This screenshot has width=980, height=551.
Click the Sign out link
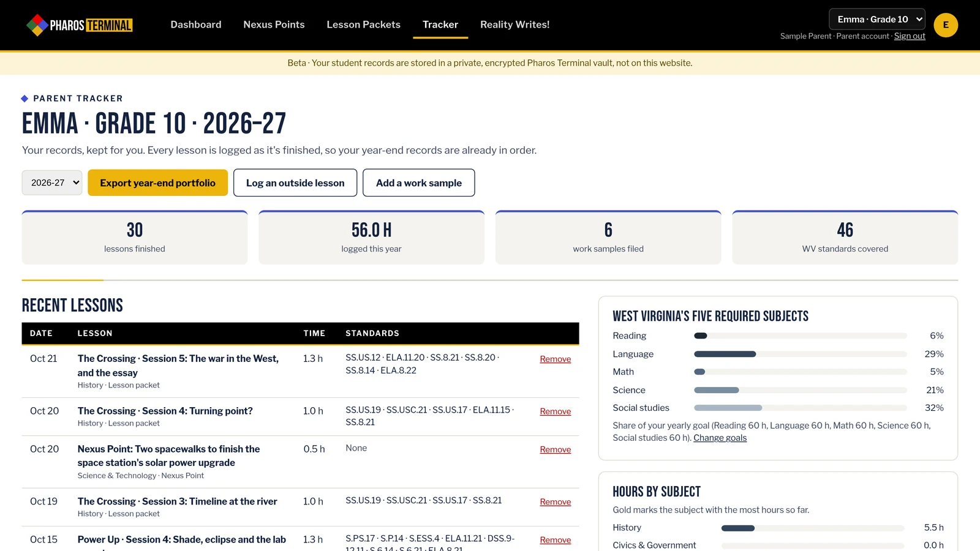910,36
